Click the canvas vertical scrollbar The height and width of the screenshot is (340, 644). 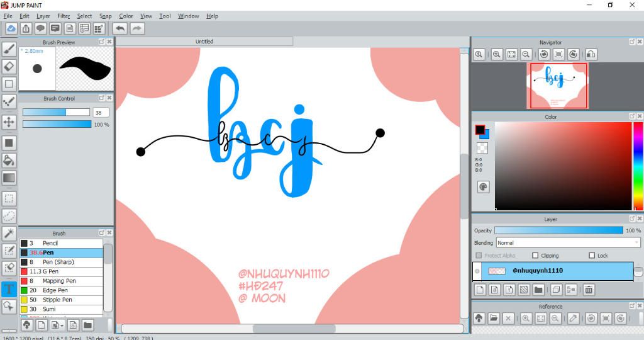464,186
